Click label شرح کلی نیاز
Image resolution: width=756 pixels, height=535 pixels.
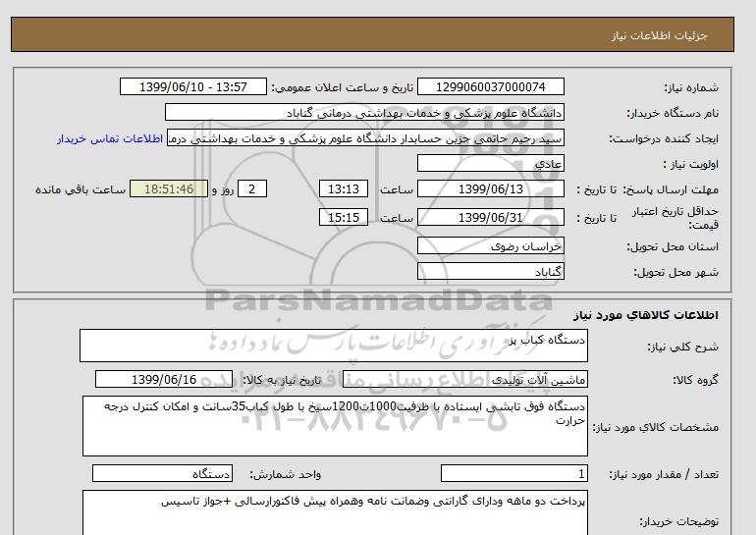point(682,348)
